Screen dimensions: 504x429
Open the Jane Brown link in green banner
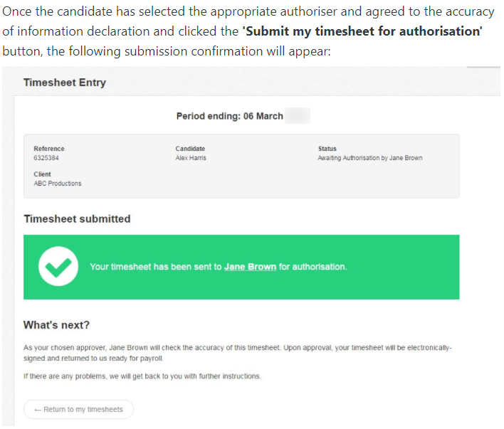point(250,267)
